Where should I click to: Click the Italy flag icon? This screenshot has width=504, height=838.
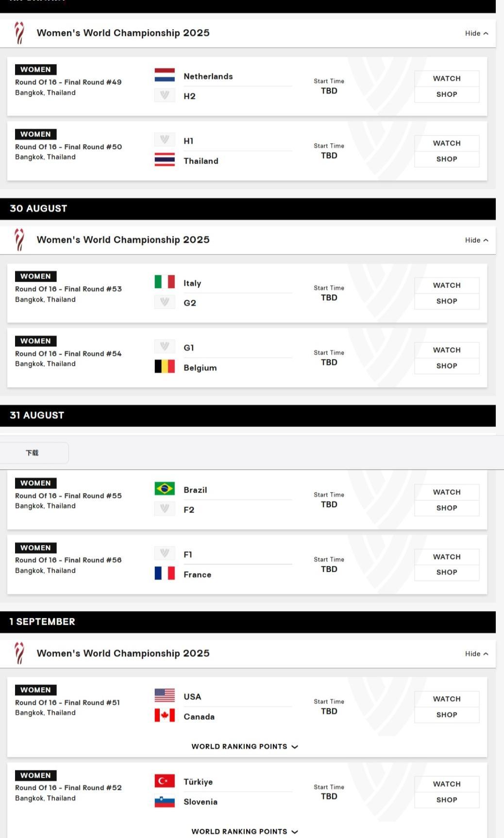(165, 282)
